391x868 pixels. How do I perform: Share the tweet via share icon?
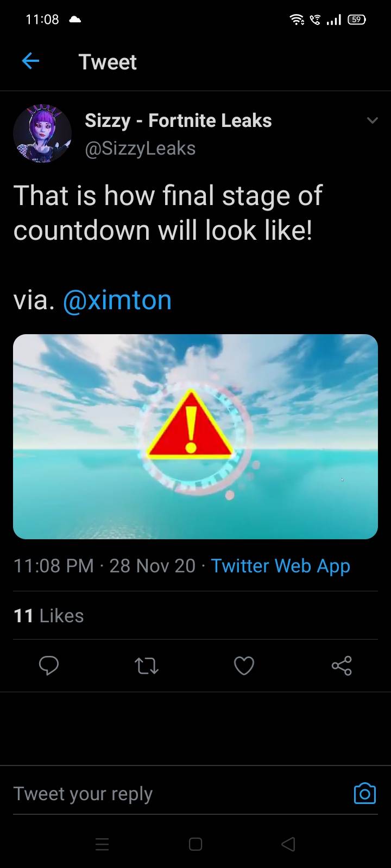coord(342,666)
